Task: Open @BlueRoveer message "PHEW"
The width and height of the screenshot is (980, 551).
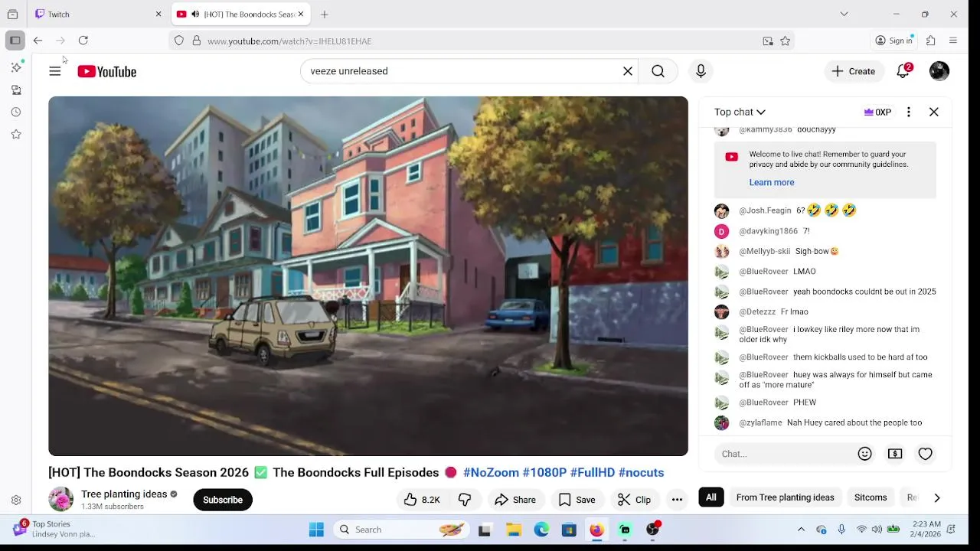Action: click(804, 403)
